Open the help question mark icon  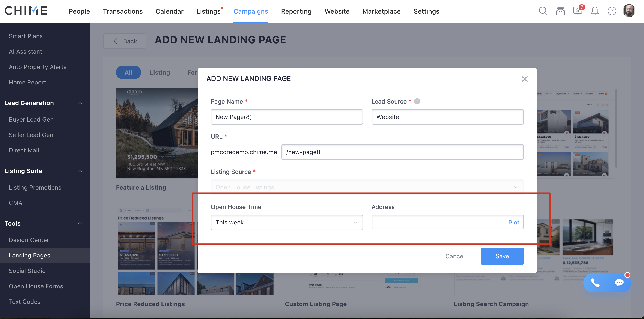tap(612, 11)
